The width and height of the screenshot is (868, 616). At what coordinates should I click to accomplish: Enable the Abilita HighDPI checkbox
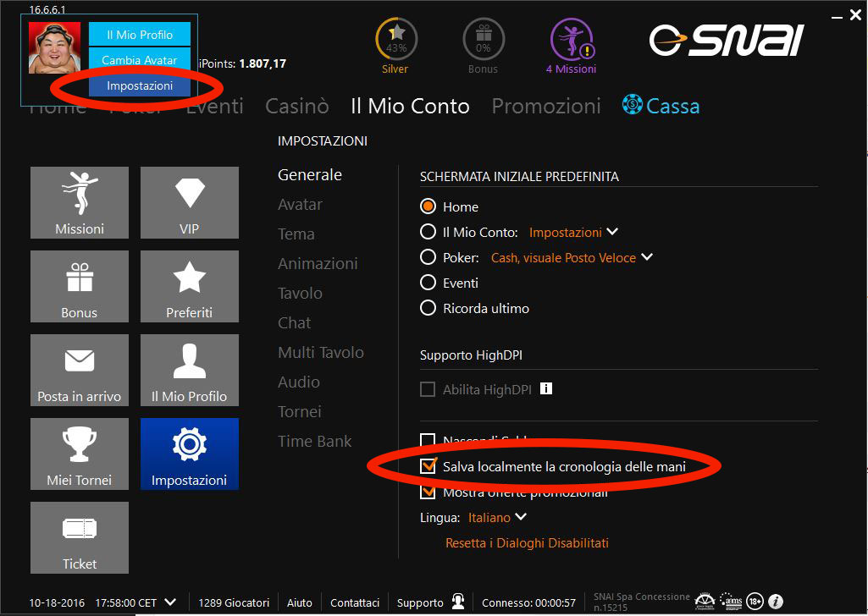tap(428, 389)
